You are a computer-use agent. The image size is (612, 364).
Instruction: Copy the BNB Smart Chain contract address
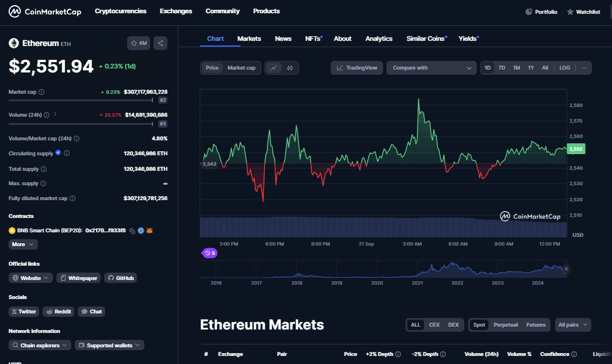tap(132, 231)
